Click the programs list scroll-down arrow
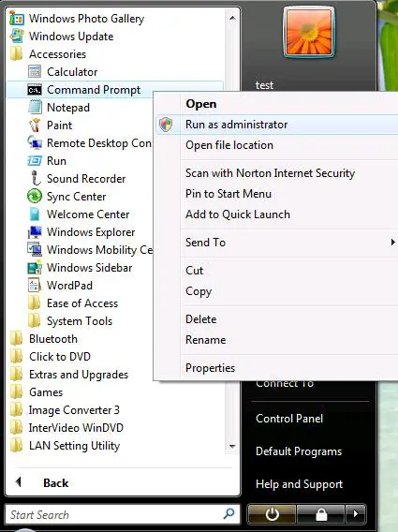Image resolution: width=398 pixels, height=532 pixels. tap(232, 446)
